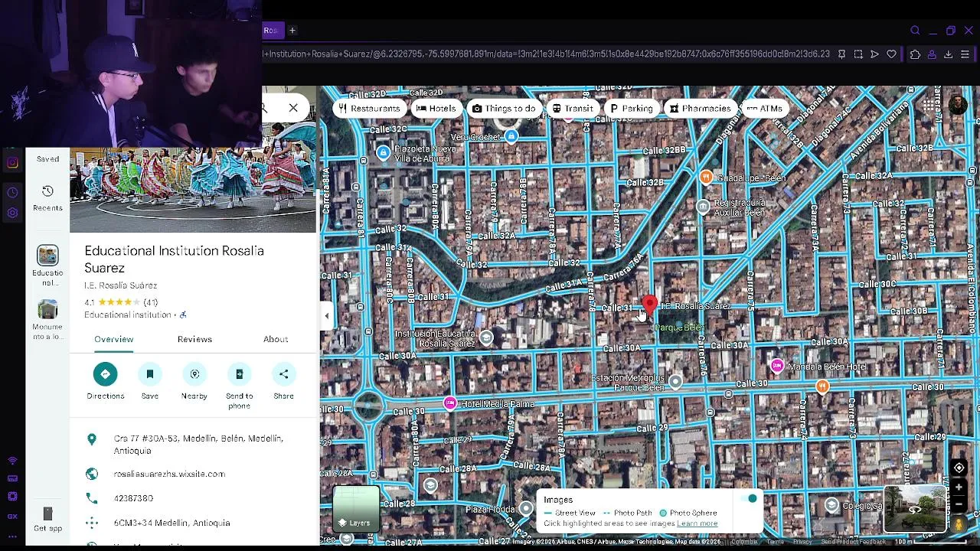Viewport: 980px width, 551px height.
Task: Click the Learn more link
Action: [697, 523]
